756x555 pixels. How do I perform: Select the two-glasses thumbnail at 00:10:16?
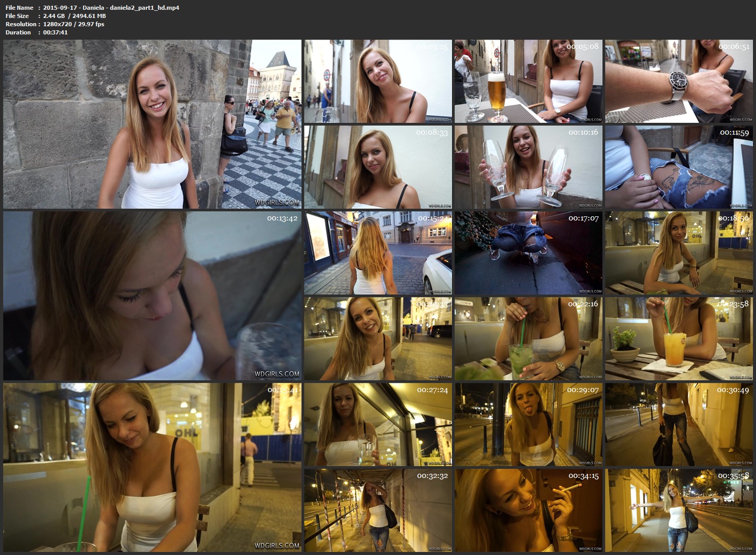(528, 167)
